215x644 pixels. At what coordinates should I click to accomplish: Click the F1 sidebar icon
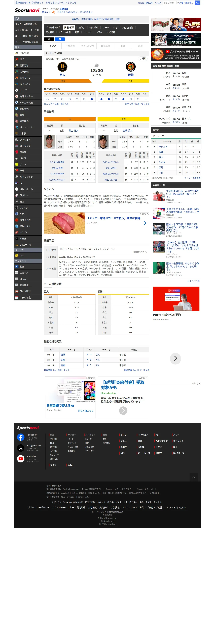coord(17,183)
